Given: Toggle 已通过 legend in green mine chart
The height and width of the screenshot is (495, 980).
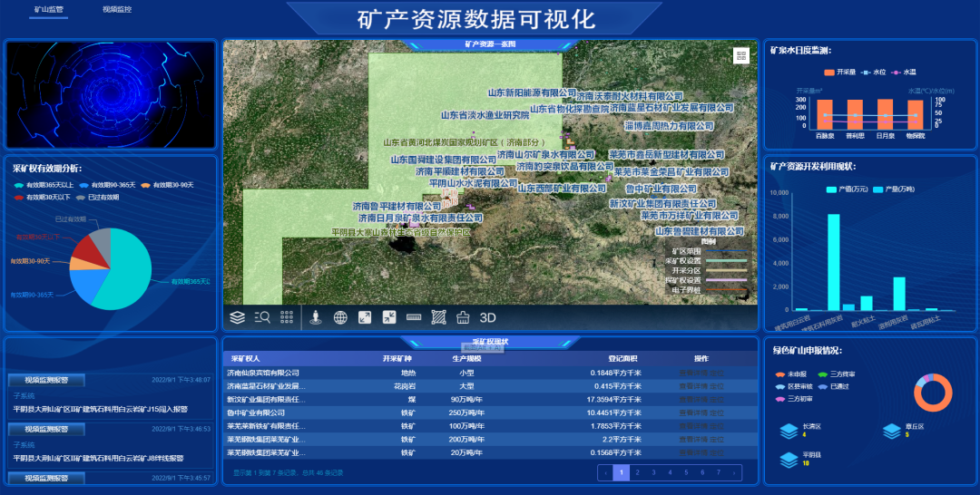Looking at the screenshot, I should click(x=833, y=386).
